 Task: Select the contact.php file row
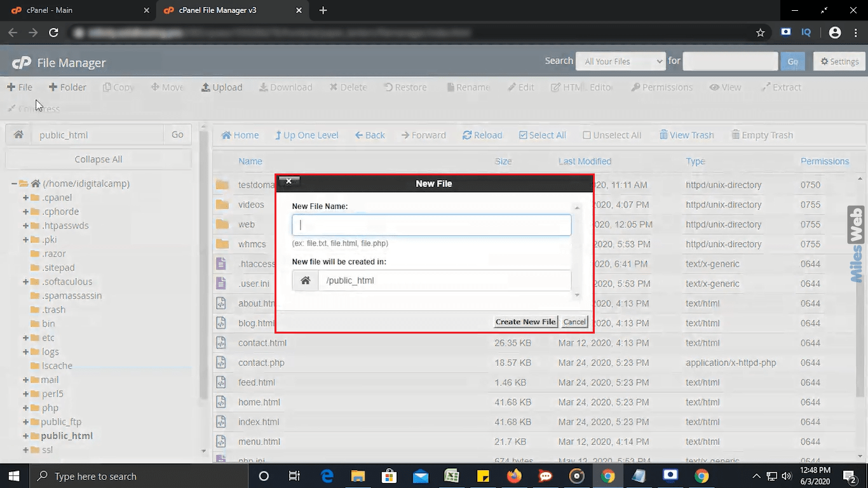[534, 363]
